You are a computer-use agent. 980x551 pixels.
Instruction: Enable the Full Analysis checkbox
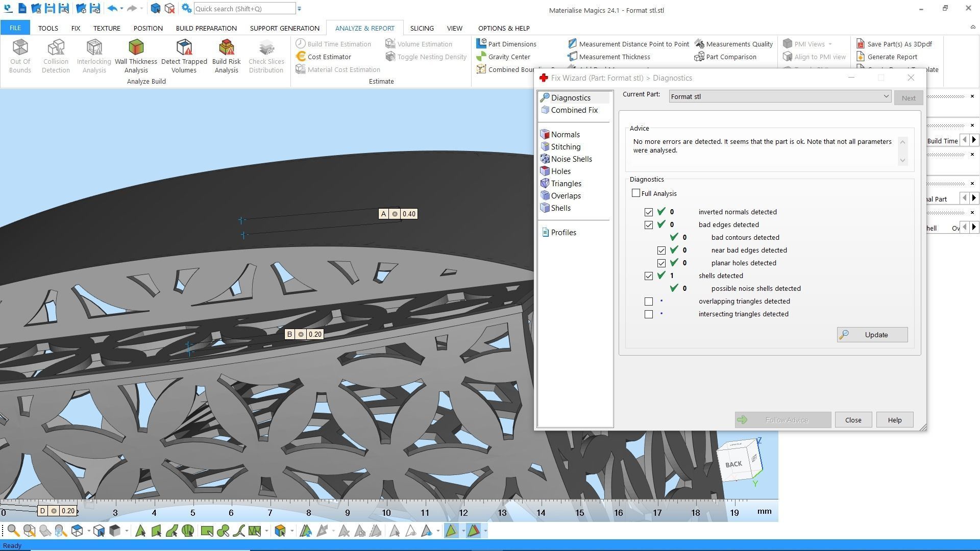click(x=636, y=193)
